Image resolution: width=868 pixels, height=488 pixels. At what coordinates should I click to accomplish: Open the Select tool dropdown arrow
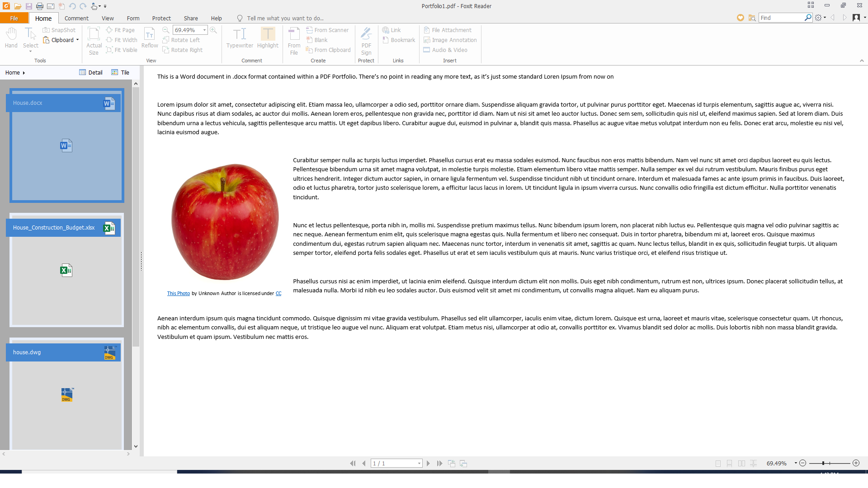[x=30, y=52]
